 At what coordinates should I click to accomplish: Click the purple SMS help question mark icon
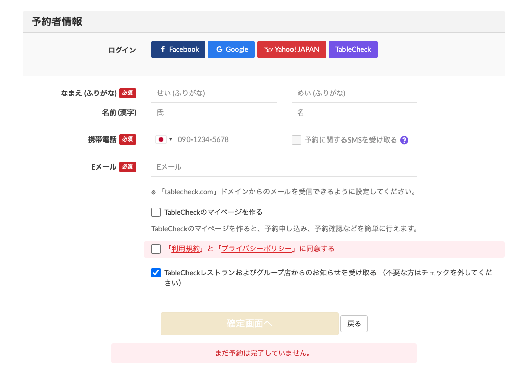(404, 140)
